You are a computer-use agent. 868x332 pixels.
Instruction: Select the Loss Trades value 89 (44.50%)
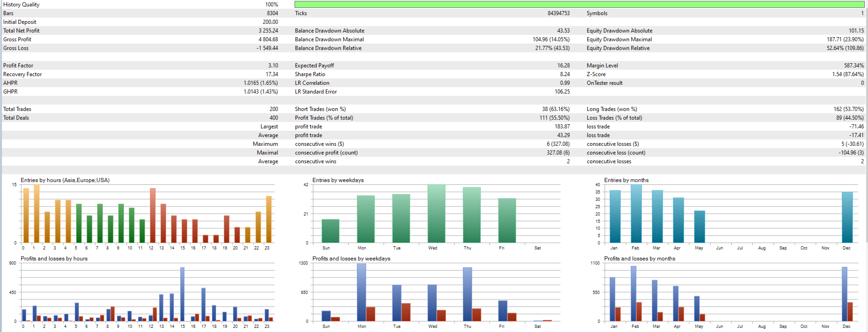850,118
